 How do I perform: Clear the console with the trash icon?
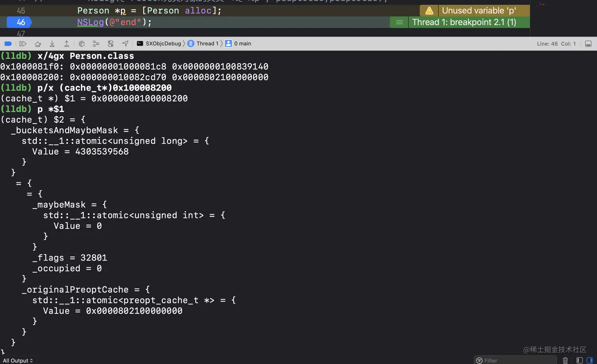[x=565, y=360]
